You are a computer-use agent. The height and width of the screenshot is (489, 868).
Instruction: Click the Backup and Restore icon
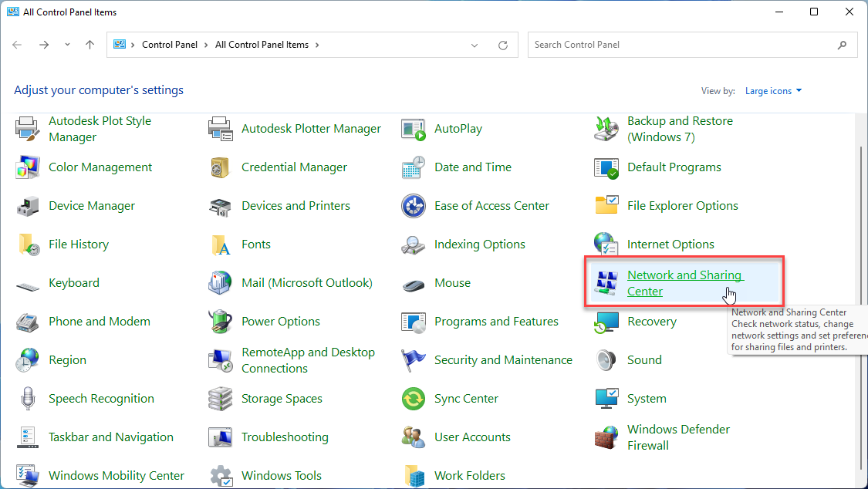coord(606,129)
